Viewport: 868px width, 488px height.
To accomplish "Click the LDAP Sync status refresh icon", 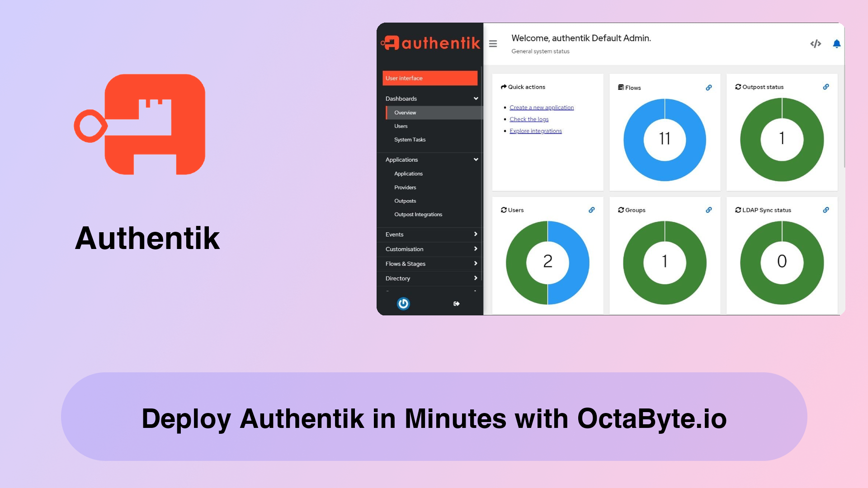I will (738, 209).
